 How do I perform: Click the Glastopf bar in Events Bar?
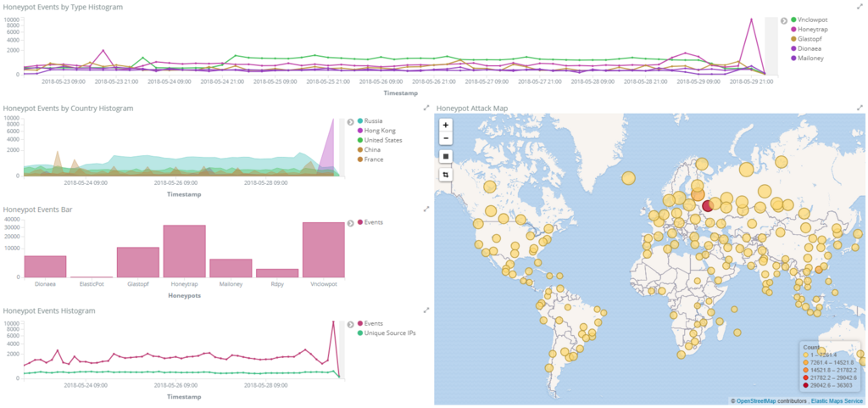[x=138, y=262]
